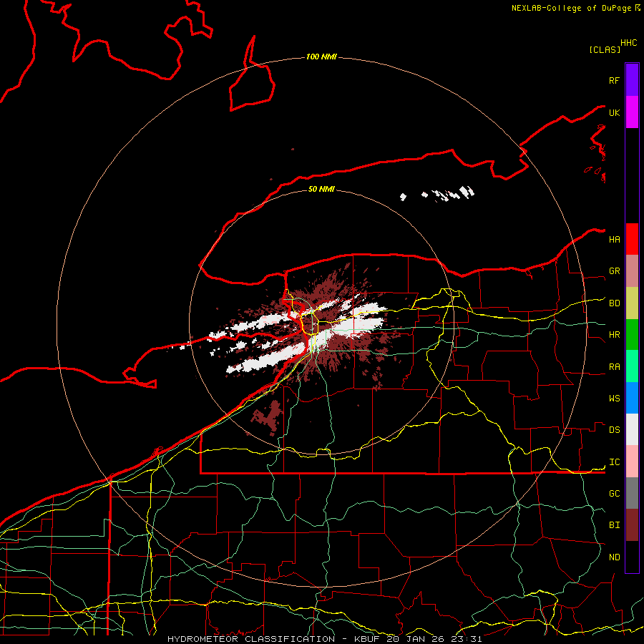The height and width of the screenshot is (644, 644).
Task: Click the BI legend label
Action: tap(614, 525)
